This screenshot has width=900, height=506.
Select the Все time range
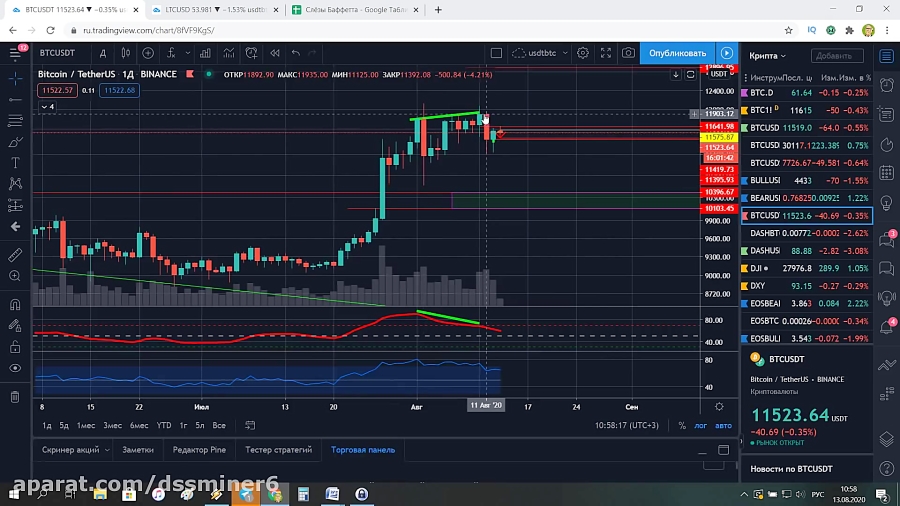[219, 425]
